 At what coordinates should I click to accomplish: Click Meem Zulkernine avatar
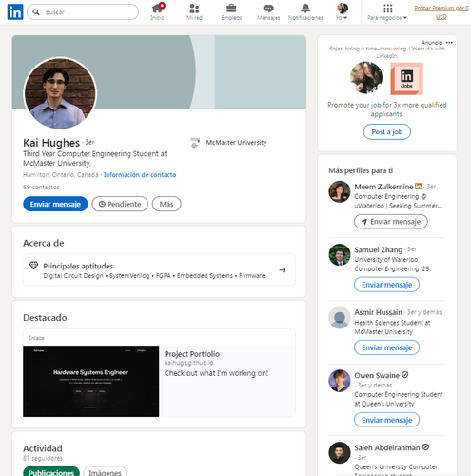tap(340, 191)
